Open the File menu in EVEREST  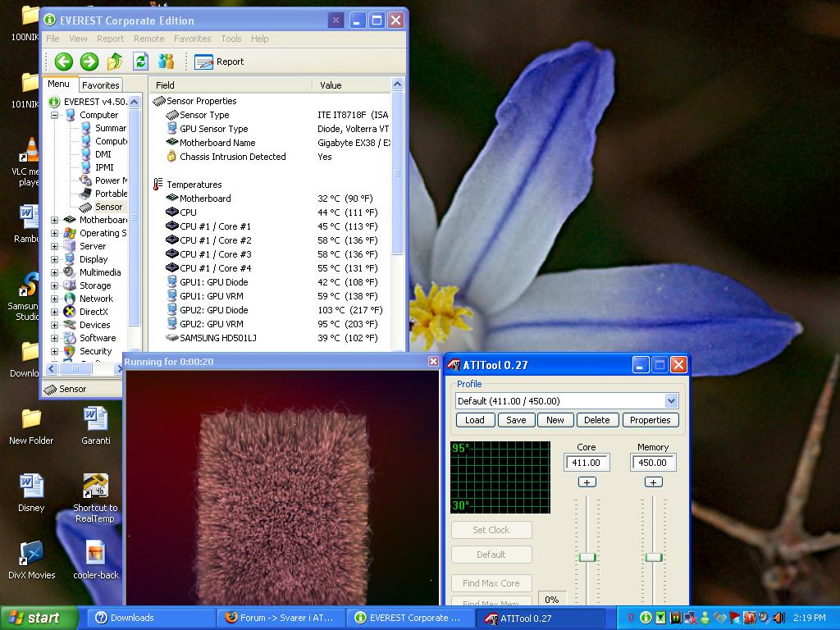(x=52, y=39)
